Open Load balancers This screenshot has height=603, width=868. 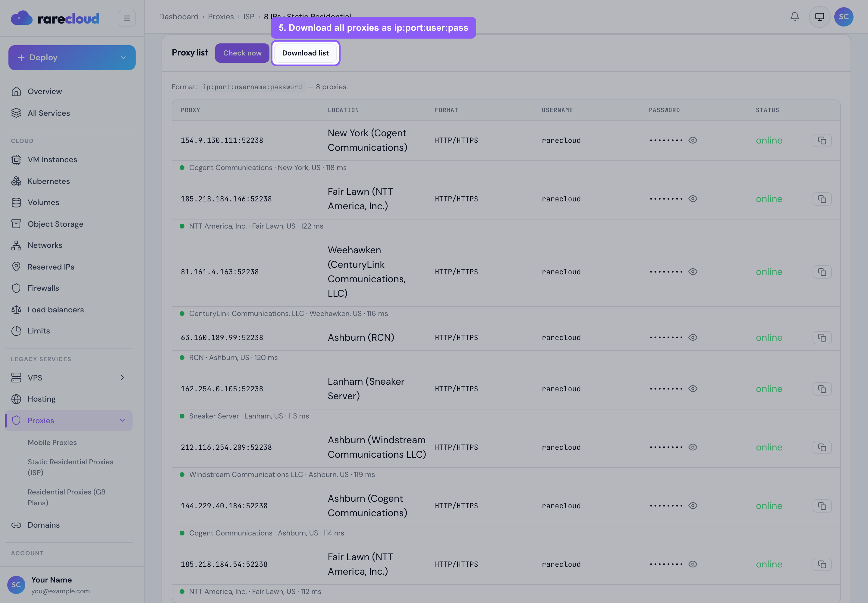(x=69, y=309)
